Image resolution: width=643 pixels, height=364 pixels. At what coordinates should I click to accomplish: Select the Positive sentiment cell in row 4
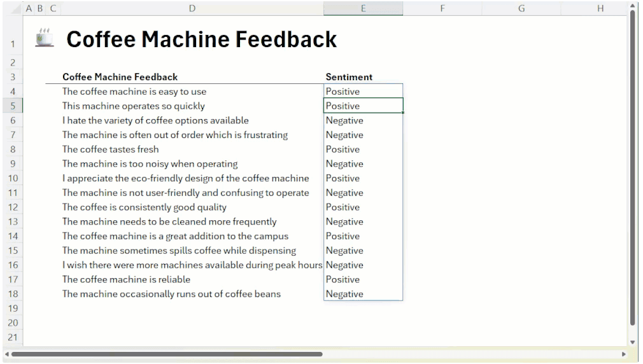(x=363, y=92)
